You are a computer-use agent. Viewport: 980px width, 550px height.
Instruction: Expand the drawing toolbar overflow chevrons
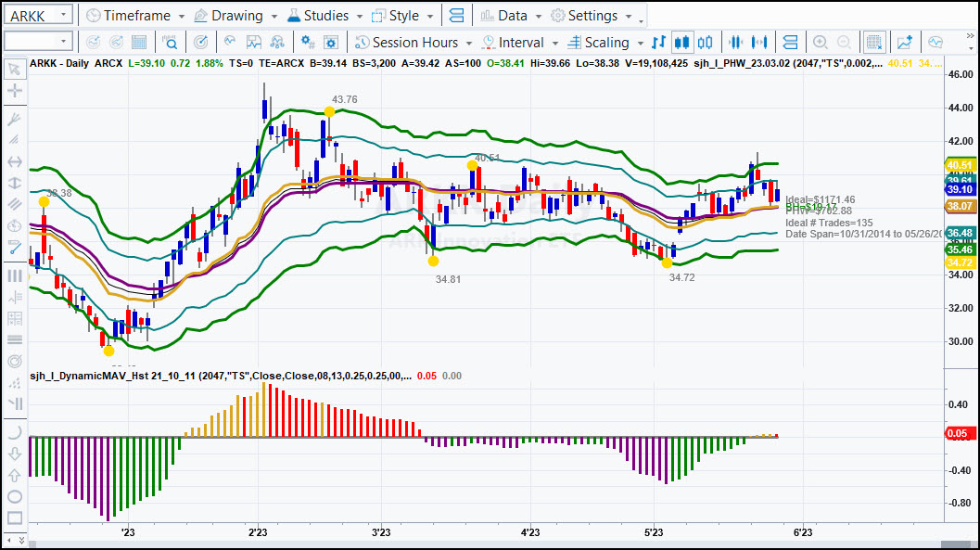22,540
